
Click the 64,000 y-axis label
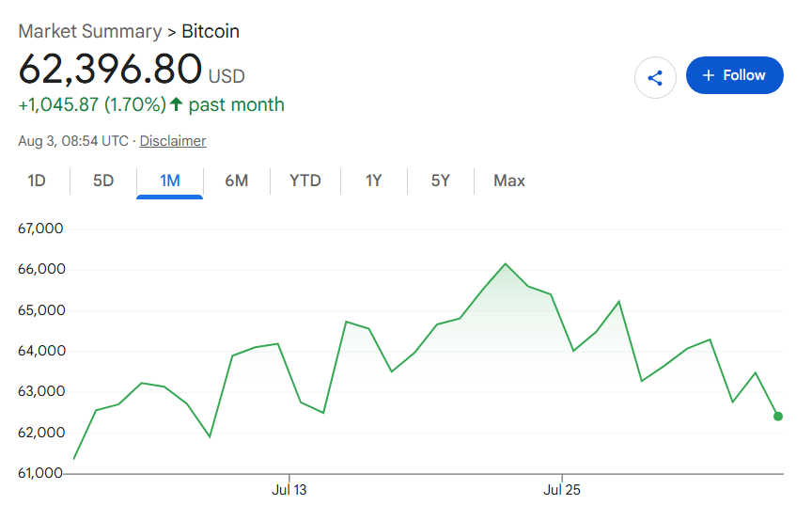click(x=41, y=351)
